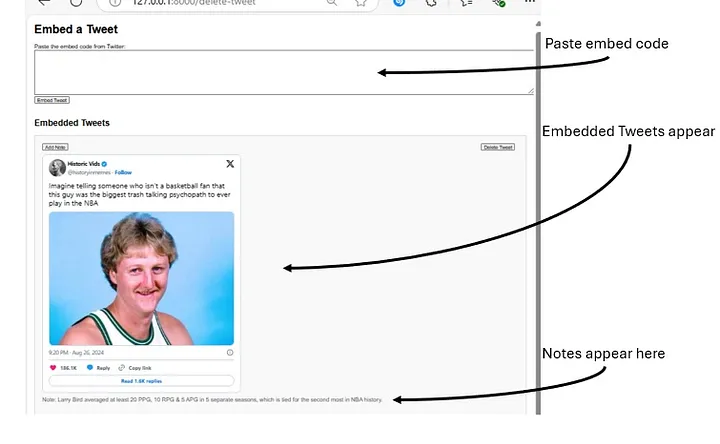Click the Copy link chain icon
This screenshot has width=720, height=444.
(x=122, y=368)
